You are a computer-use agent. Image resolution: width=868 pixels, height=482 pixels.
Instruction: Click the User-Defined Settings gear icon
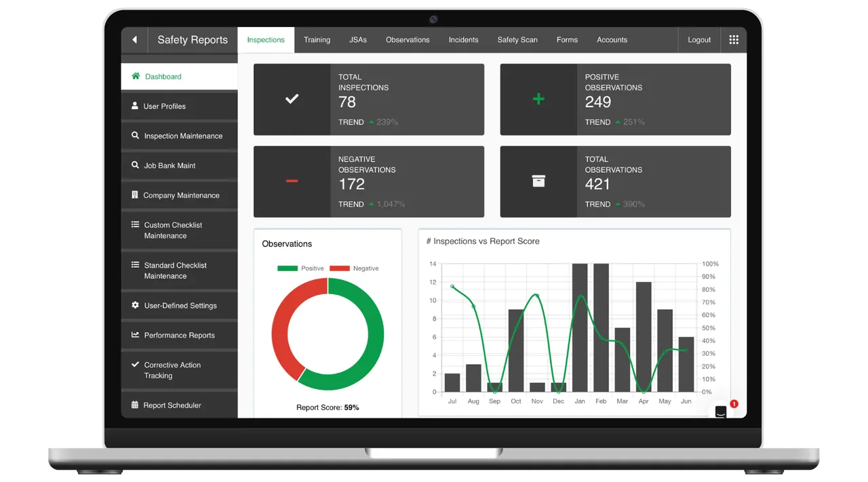pyautogui.click(x=135, y=305)
